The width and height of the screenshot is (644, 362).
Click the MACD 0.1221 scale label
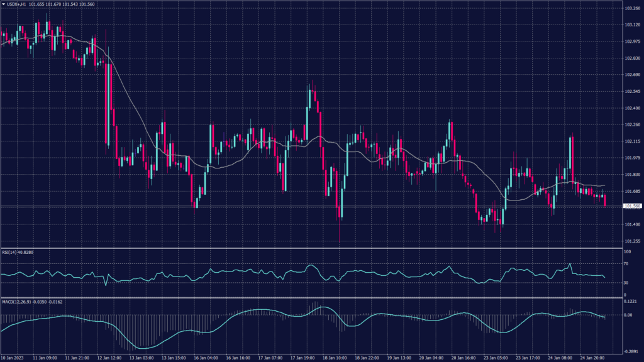click(630, 302)
